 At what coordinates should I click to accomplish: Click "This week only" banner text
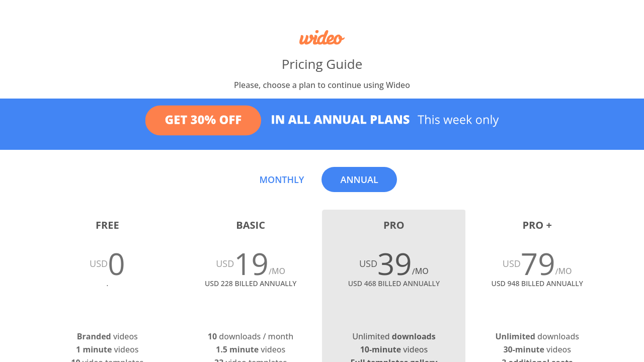click(458, 120)
